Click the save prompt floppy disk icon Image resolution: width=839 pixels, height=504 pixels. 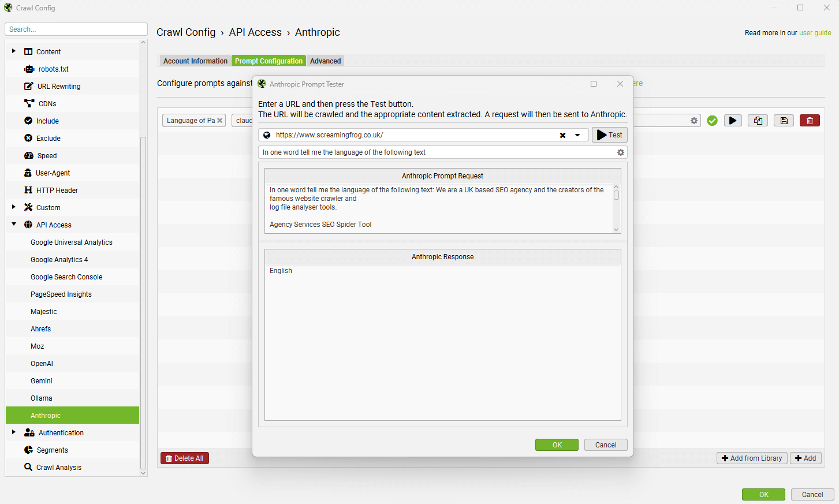(784, 121)
